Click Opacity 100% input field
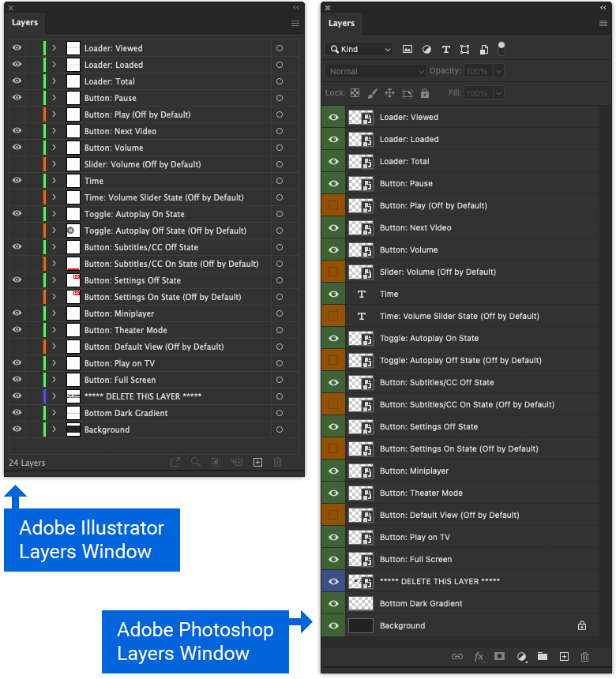Image resolution: width=616 pixels, height=679 pixels. [x=478, y=71]
